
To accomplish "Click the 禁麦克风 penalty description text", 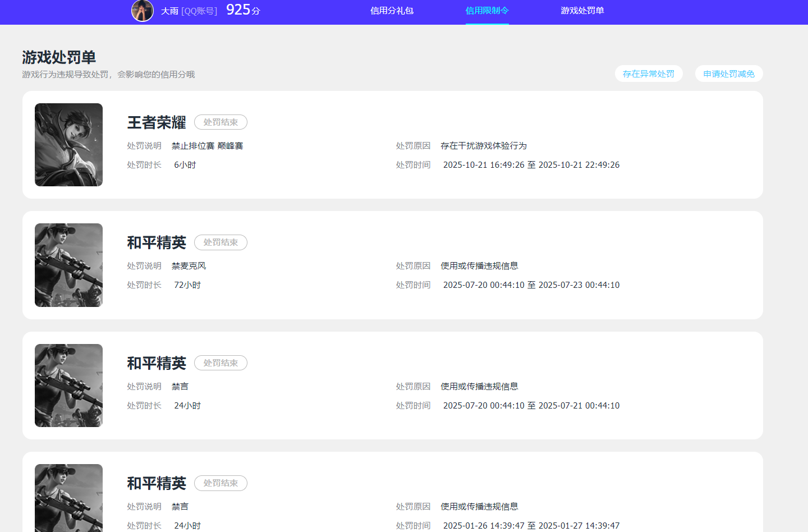I will [189, 265].
